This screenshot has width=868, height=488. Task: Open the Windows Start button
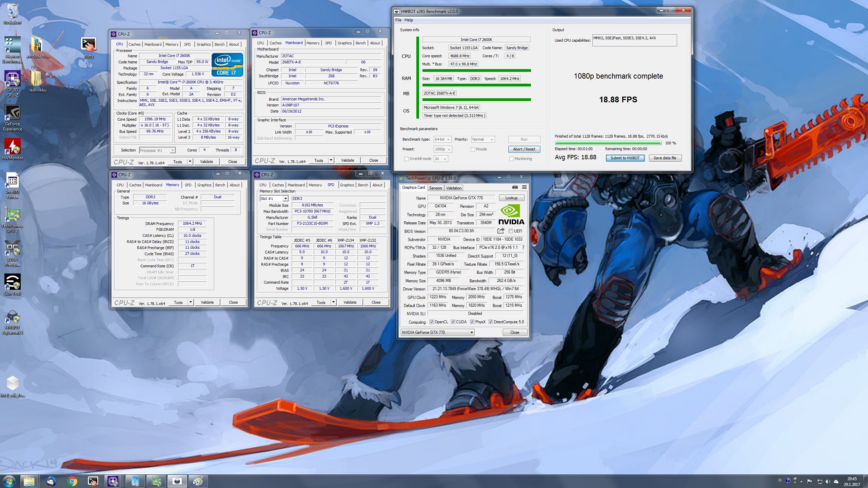(9, 481)
